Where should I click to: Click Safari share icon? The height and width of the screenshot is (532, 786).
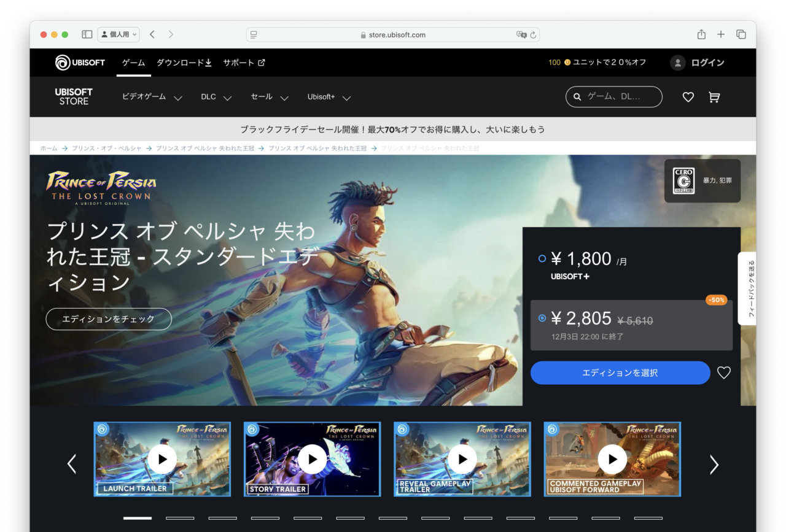click(701, 34)
